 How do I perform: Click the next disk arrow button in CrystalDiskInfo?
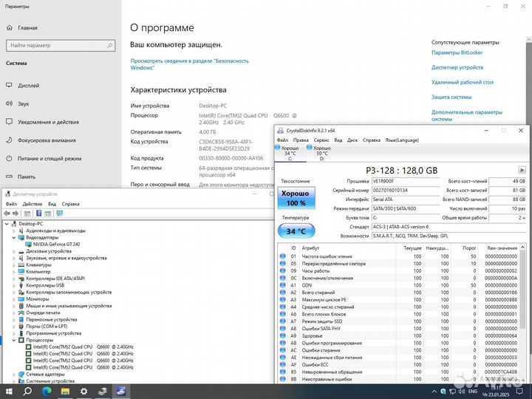522,170
